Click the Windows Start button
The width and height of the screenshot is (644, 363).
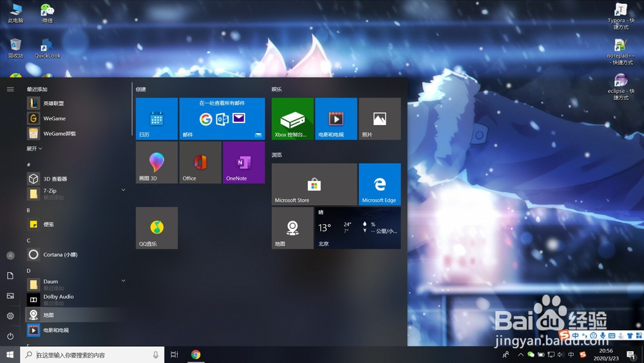pos(10,355)
